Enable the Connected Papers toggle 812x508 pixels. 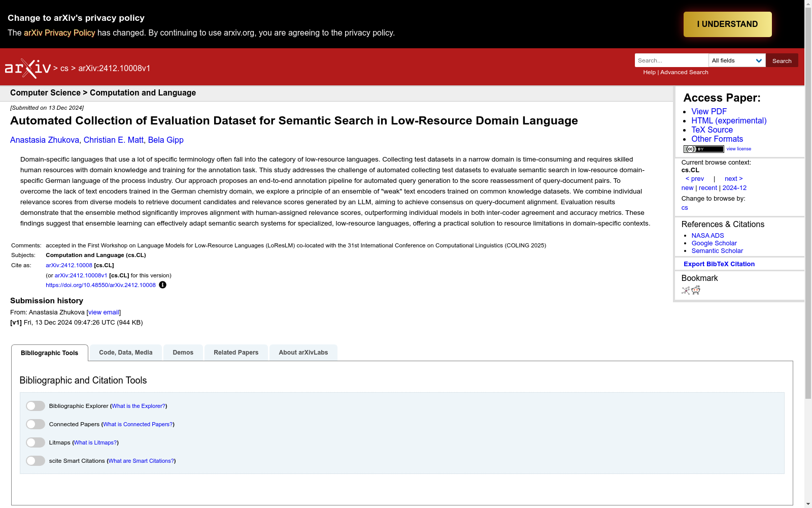[x=36, y=424]
